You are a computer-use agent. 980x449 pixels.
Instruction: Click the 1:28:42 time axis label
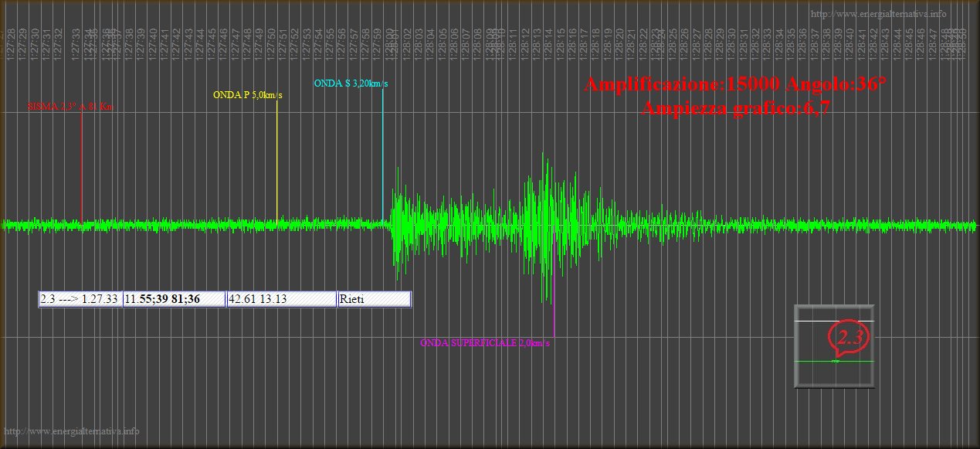[873, 43]
